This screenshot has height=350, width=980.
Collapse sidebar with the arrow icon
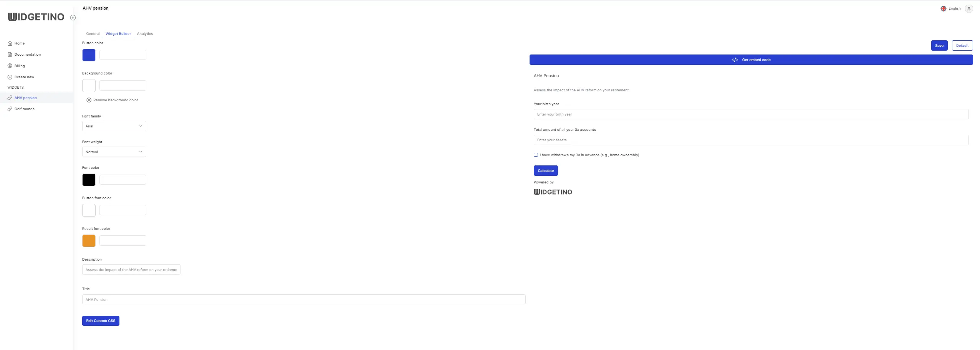tap(73, 18)
